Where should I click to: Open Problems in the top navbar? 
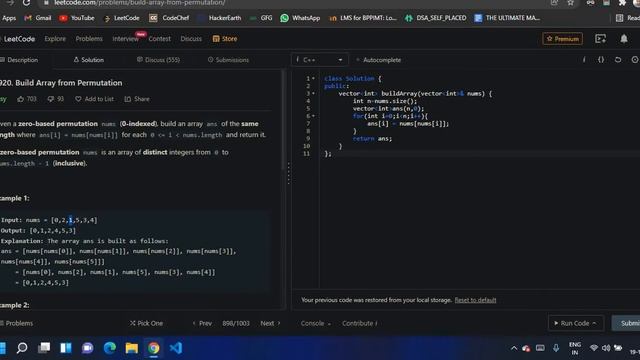pyautogui.click(x=89, y=39)
